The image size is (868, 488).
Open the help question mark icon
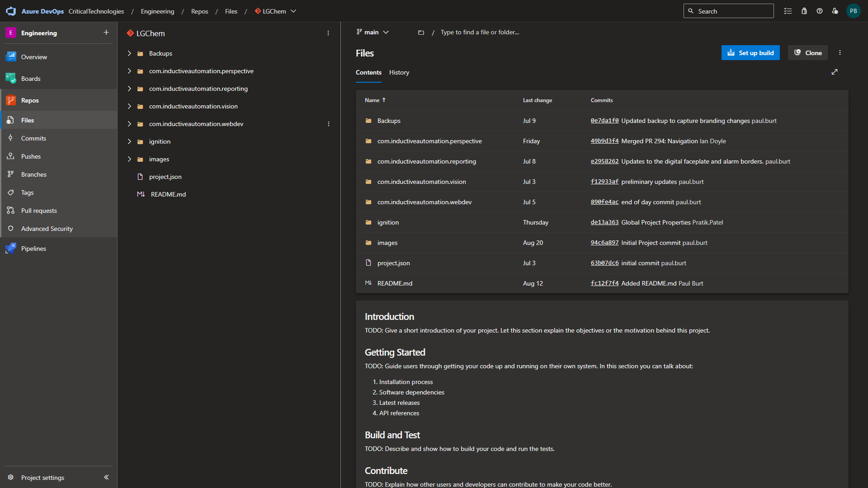click(820, 11)
